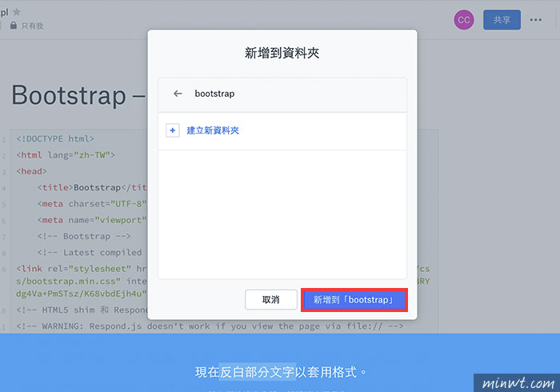Click the <!-- Bootstrap --> comment line
The height and width of the screenshot is (392, 560).
pos(84,236)
